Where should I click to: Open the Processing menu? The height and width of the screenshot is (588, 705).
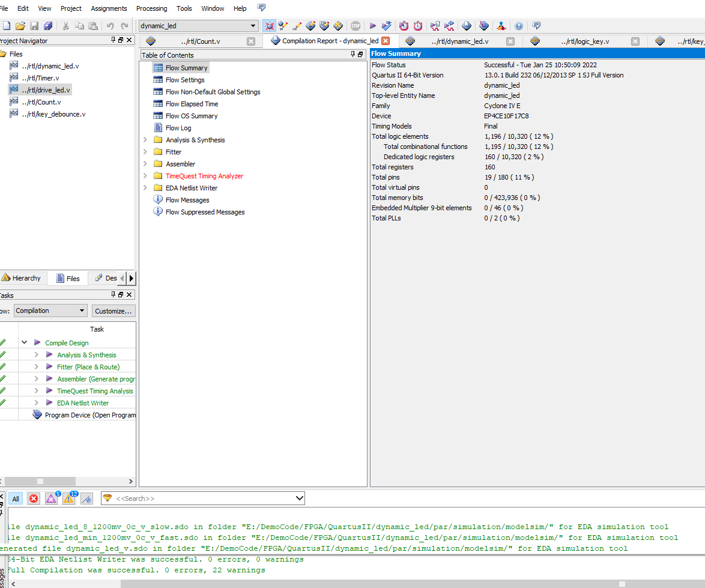point(151,8)
